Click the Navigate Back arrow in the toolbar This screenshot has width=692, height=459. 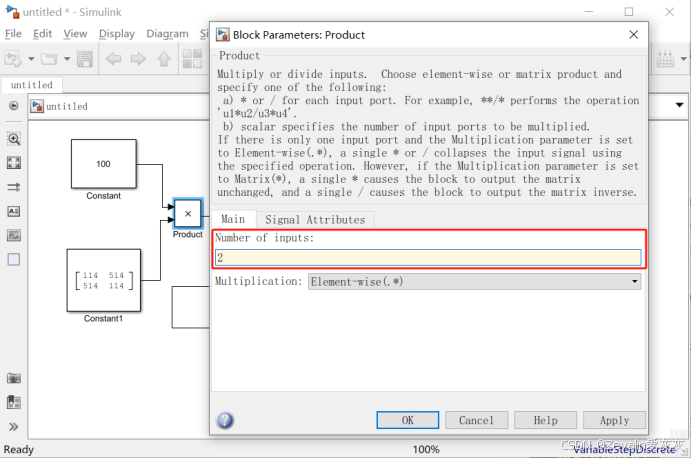113,59
